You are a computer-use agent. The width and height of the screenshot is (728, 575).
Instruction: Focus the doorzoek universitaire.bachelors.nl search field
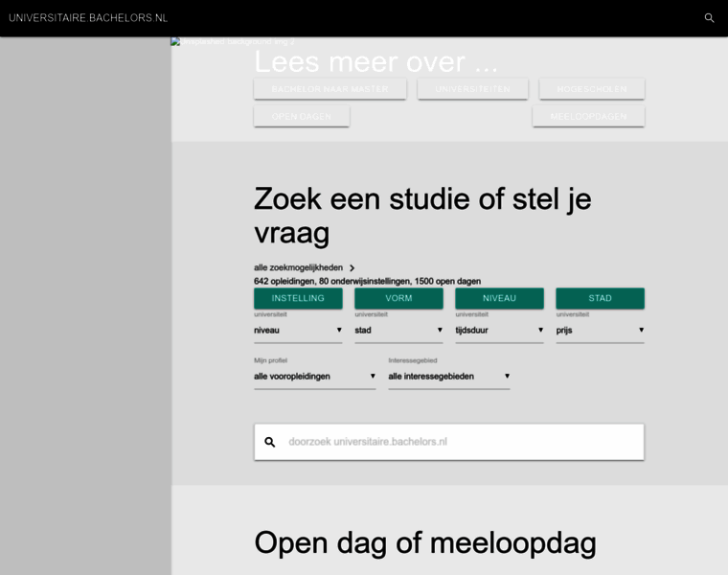coord(449,442)
